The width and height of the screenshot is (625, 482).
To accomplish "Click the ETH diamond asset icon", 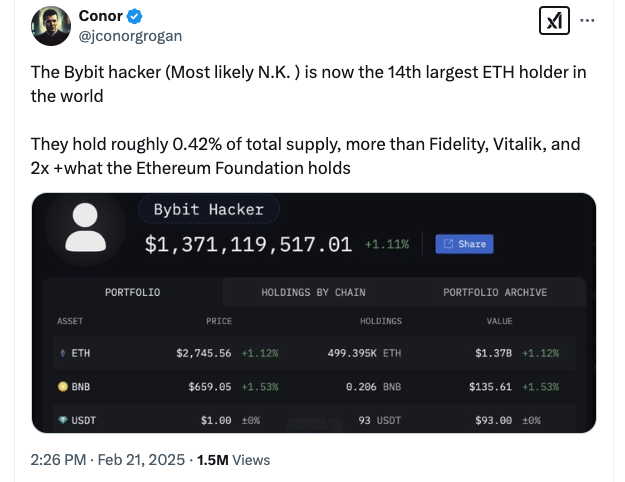I will [63, 353].
